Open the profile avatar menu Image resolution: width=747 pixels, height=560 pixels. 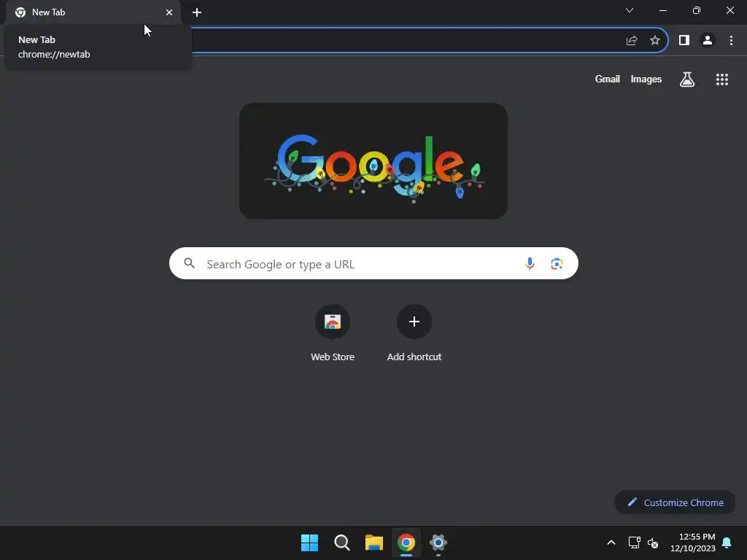coord(708,41)
